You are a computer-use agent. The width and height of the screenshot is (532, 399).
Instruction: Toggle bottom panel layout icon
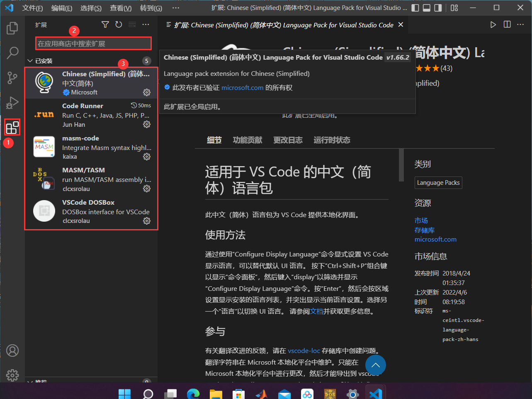(427, 8)
